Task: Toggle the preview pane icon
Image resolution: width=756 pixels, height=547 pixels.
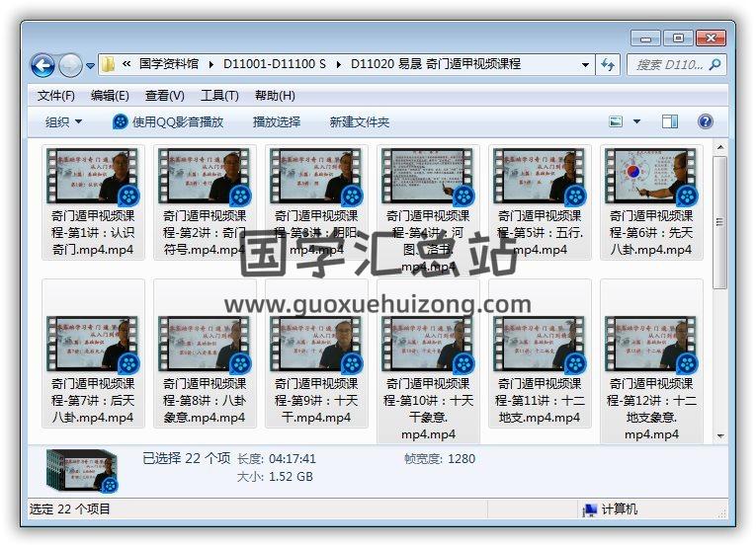Action: point(670,121)
